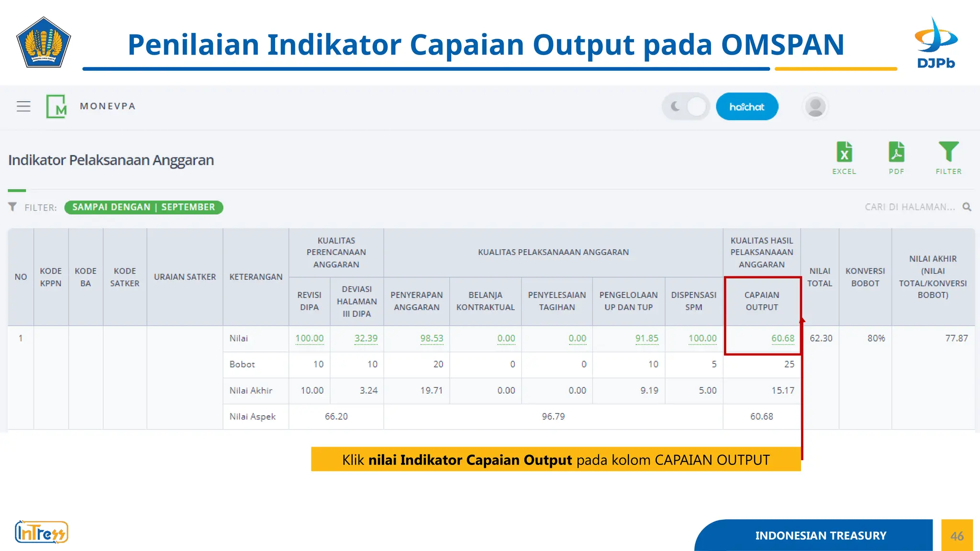
Task: Select the SAMPAI DENGAN SEPTEMBER filter tag
Action: pos(144,207)
